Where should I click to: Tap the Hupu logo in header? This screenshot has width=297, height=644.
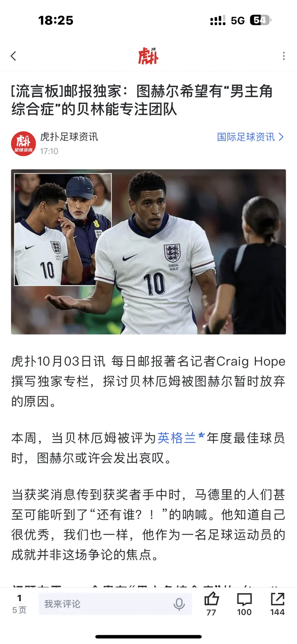[148, 56]
